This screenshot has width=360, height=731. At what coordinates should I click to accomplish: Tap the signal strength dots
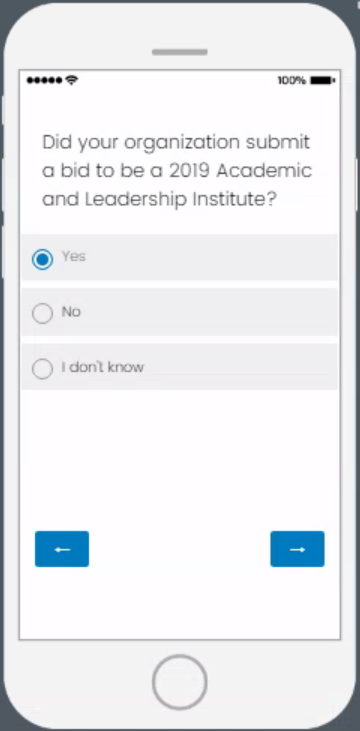click(44, 81)
